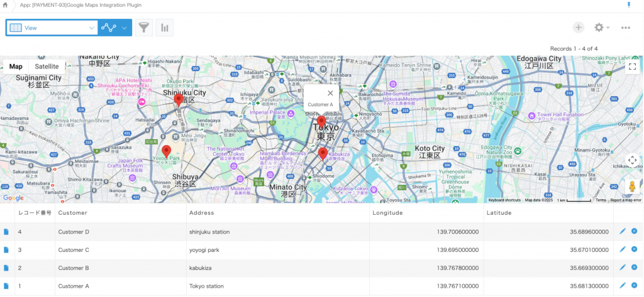Viewport: 644px width, 297px height.
Task: Click the 'Customer D' name cell
Action: click(x=121, y=232)
